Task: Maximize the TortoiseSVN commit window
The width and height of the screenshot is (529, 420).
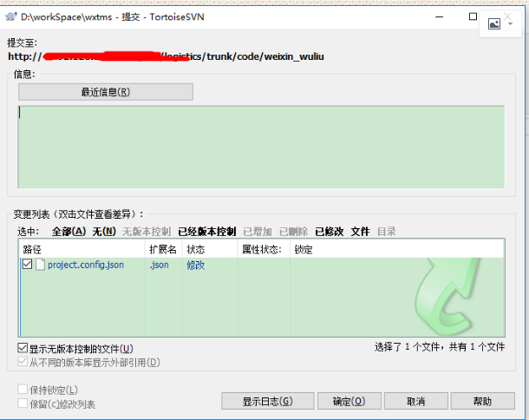Action: pos(473,16)
